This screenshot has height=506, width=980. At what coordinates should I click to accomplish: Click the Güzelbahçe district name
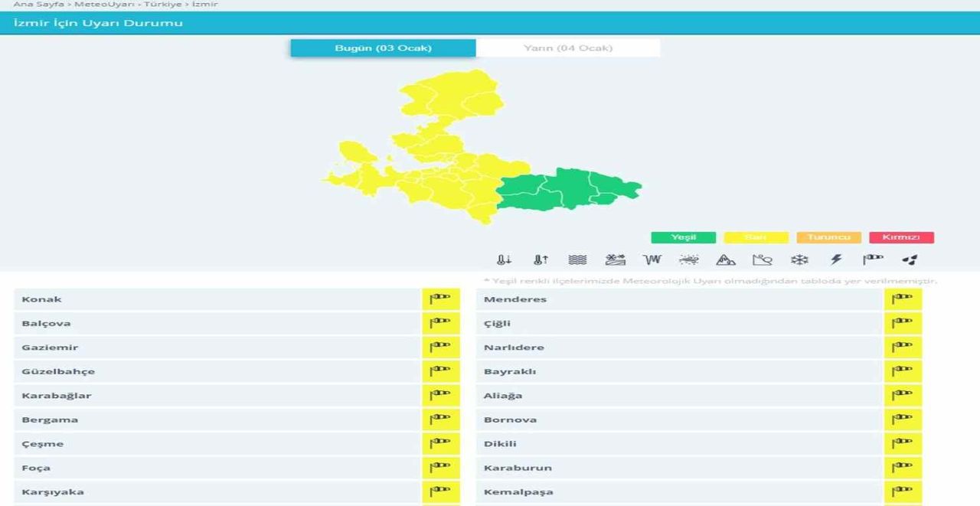58,371
